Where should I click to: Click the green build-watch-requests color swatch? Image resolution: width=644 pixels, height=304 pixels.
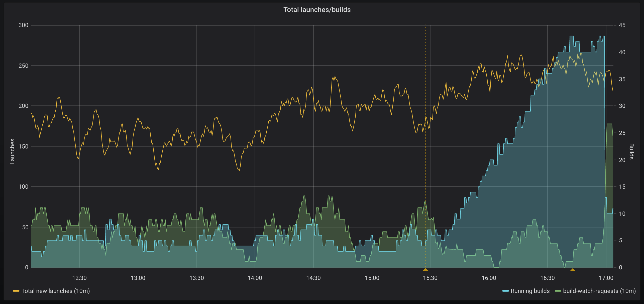(x=558, y=291)
